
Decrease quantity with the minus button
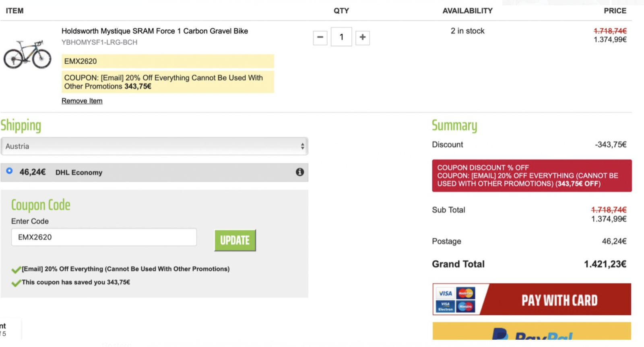(320, 37)
